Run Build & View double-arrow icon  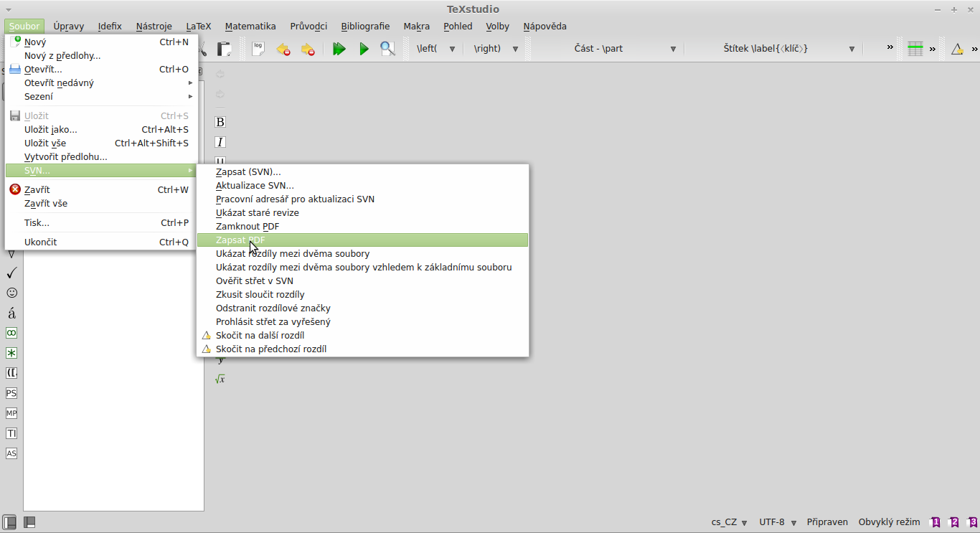click(x=339, y=49)
